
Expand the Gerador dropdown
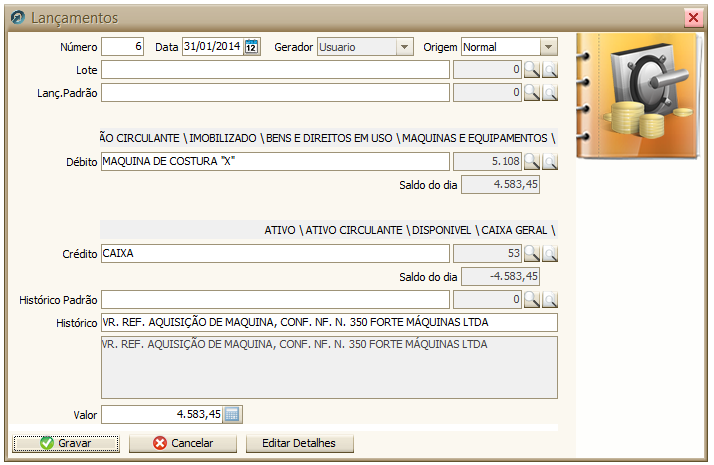pyautogui.click(x=404, y=47)
